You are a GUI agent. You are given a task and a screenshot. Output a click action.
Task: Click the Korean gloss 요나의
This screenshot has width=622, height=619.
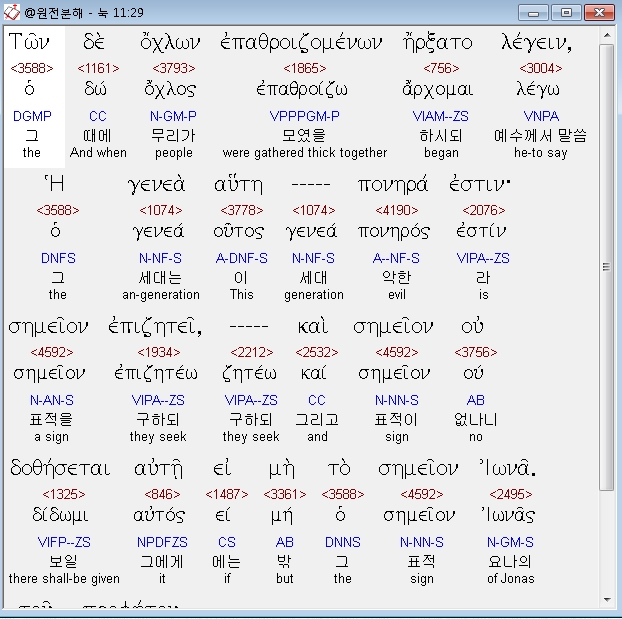pyautogui.click(x=510, y=562)
